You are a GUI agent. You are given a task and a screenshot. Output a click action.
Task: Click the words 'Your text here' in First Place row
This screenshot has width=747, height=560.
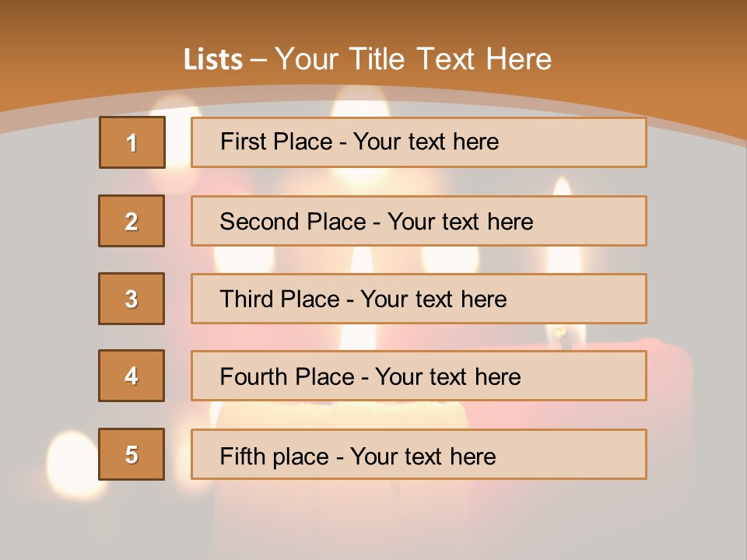pyautogui.click(x=426, y=142)
